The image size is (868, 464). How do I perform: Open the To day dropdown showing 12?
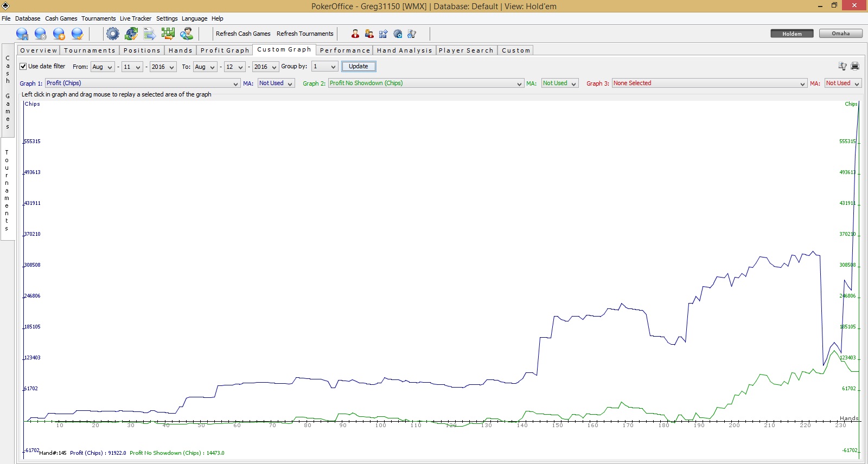point(234,67)
